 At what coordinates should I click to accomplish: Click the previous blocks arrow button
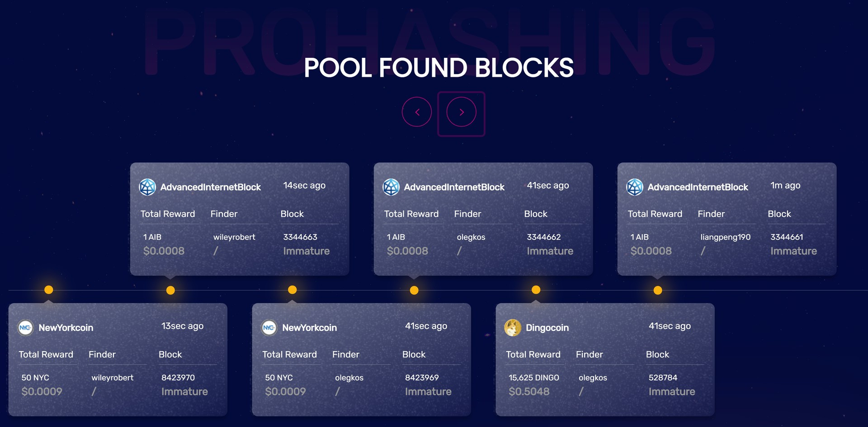pyautogui.click(x=417, y=112)
